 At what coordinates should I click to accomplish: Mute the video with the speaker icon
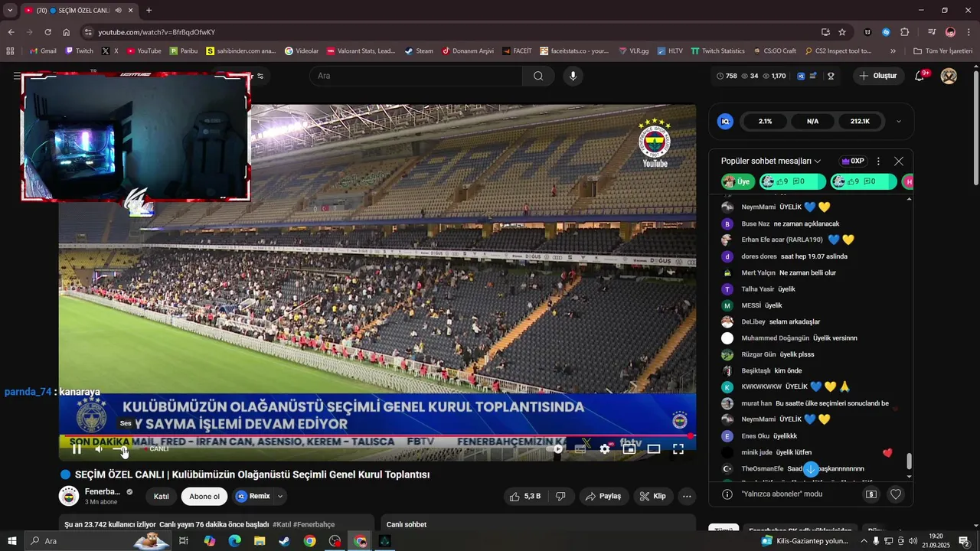(99, 449)
